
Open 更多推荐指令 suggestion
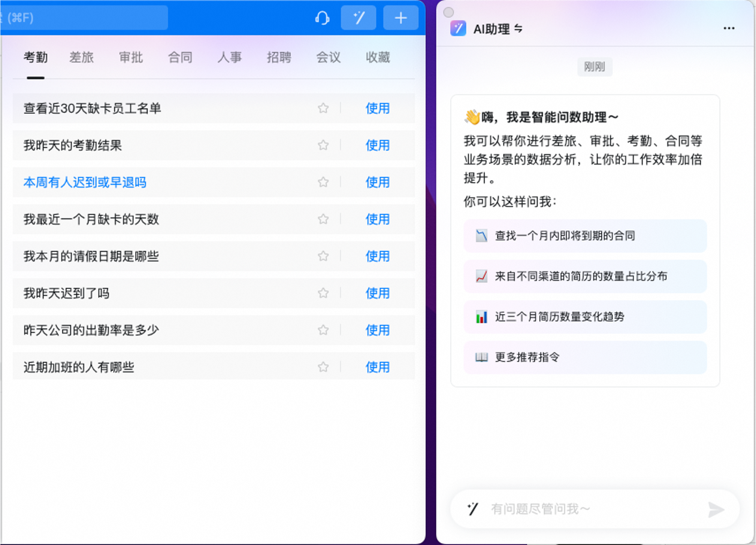(585, 357)
